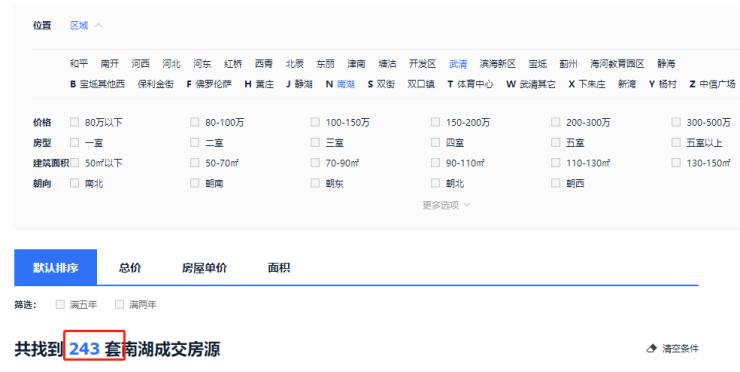Tick the 五室 checkbox

point(555,142)
